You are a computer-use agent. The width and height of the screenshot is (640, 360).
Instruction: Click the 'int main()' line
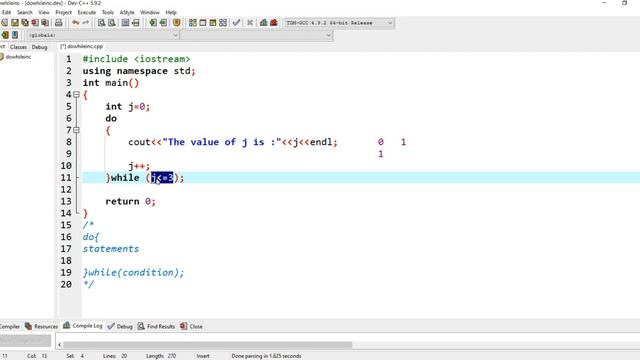(111, 83)
